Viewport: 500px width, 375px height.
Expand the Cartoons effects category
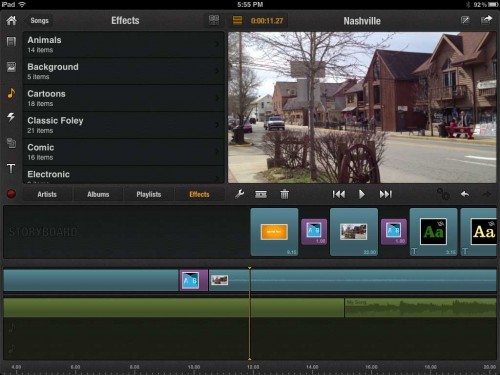[123, 98]
